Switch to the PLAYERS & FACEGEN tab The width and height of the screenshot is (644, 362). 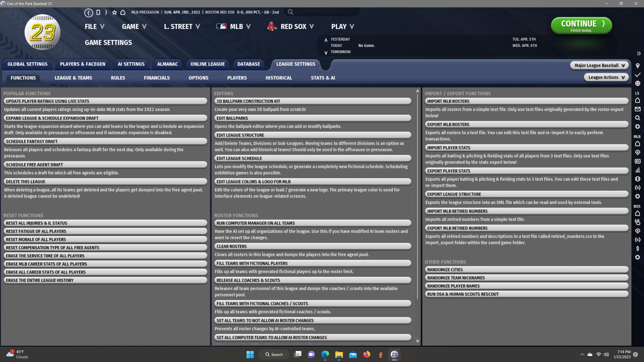click(x=83, y=64)
